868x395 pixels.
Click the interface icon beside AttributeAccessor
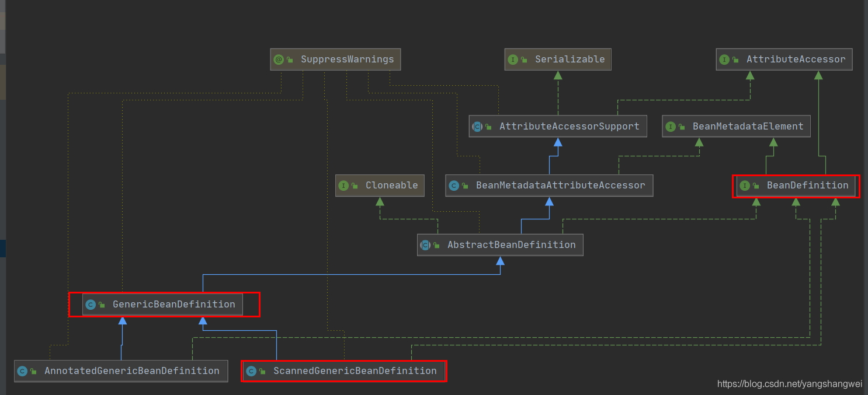point(724,60)
